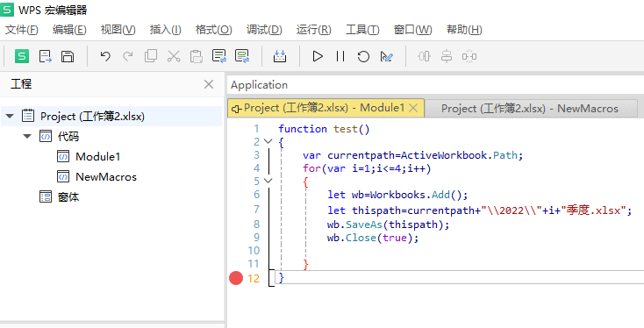The height and width of the screenshot is (328, 644).
Task: Click on the 'var currentpath=ActiveWorkbook.Path;' line
Action: click(x=412, y=155)
